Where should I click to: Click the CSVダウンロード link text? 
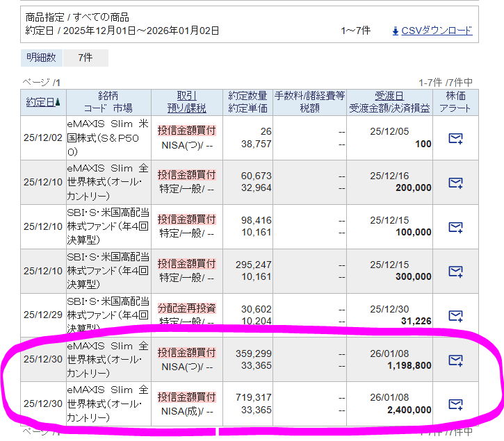tap(437, 31)
